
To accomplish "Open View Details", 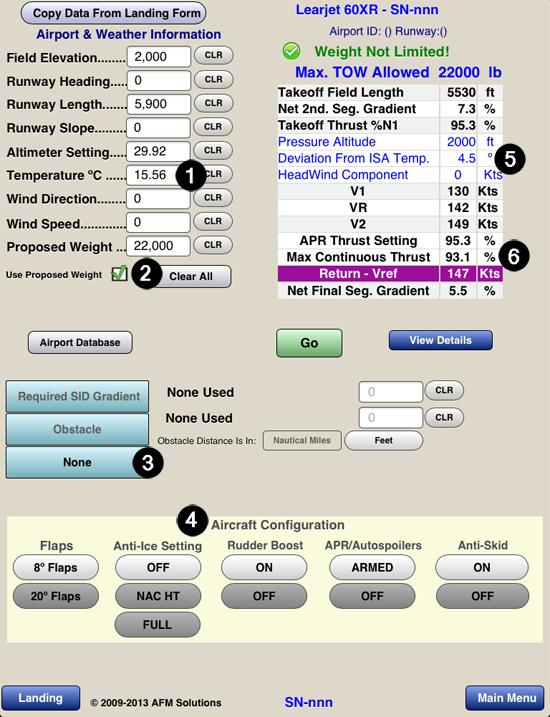I will point(441,340).
